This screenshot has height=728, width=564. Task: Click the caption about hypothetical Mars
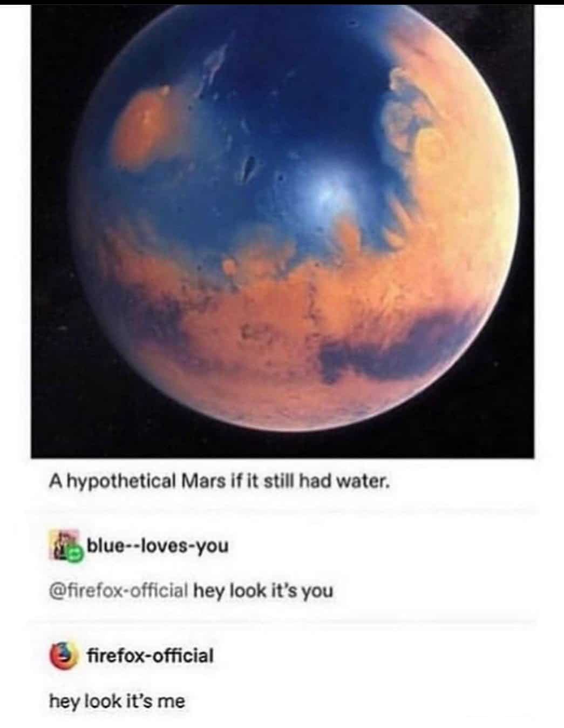click(x=220, y=480)
